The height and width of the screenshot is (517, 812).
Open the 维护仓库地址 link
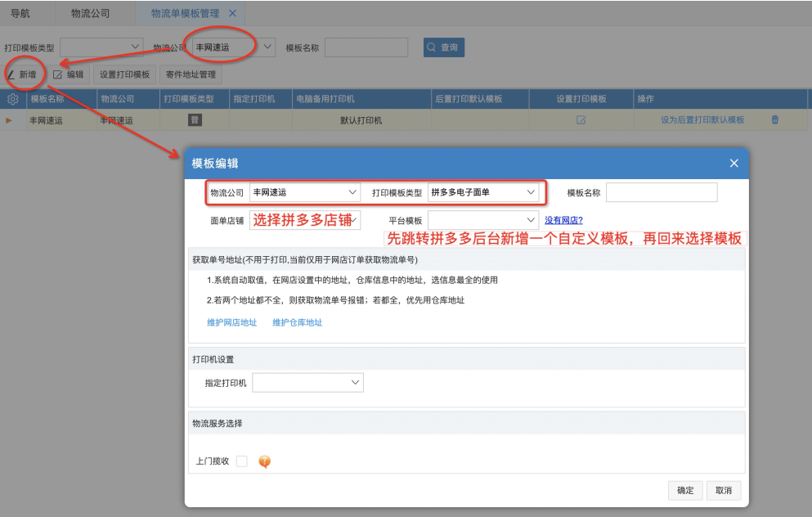pos(298,322)
